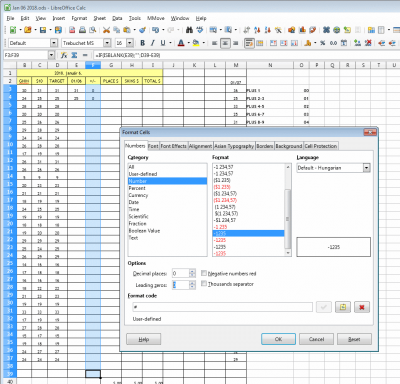Click the New document icon

tap(13, 30)
